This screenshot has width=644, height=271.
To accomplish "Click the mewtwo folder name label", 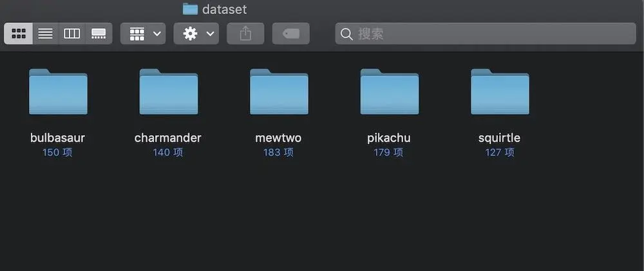I will (278, 138).
